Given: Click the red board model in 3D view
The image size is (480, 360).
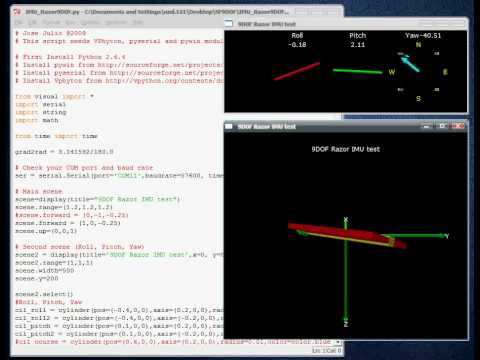Looking at the screenshot, I should tap(347, 235).
